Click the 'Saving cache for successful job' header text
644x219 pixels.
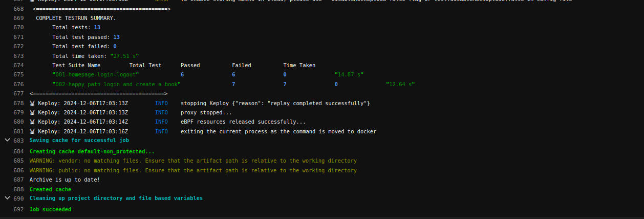(79, 141)
